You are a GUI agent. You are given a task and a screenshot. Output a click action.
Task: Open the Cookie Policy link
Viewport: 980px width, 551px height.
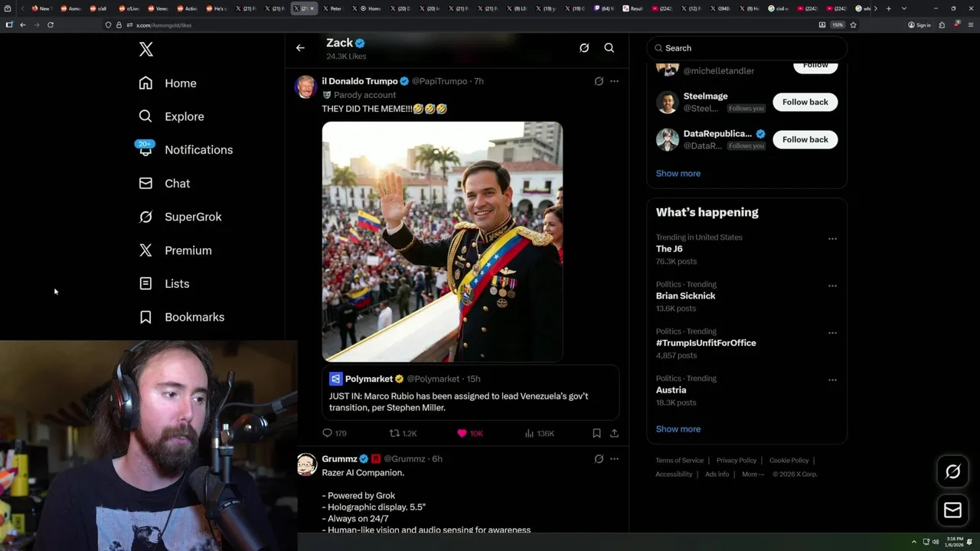[x=789, y=461]
